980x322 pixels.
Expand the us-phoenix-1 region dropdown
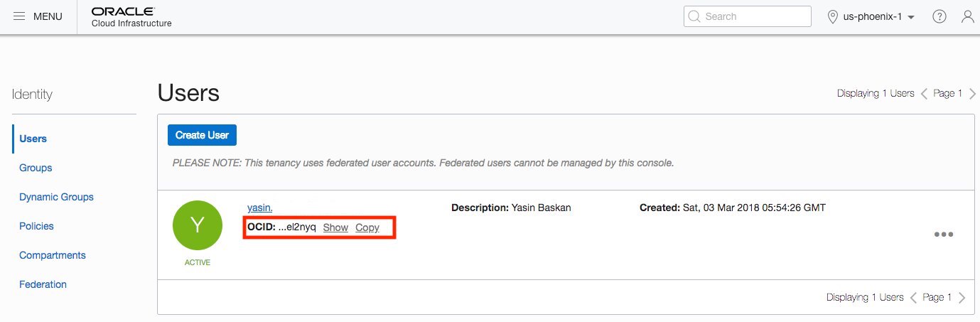[871, 16]
